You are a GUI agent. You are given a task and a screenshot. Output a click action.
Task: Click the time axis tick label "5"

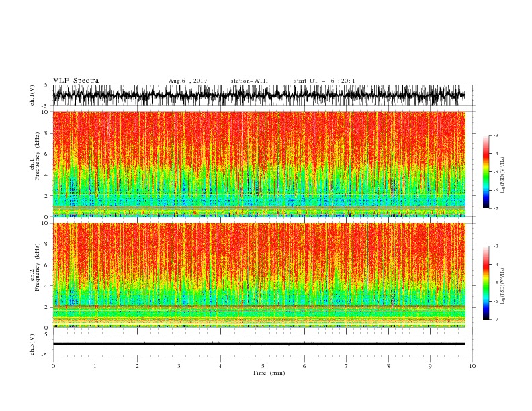[x=263, y=366]
